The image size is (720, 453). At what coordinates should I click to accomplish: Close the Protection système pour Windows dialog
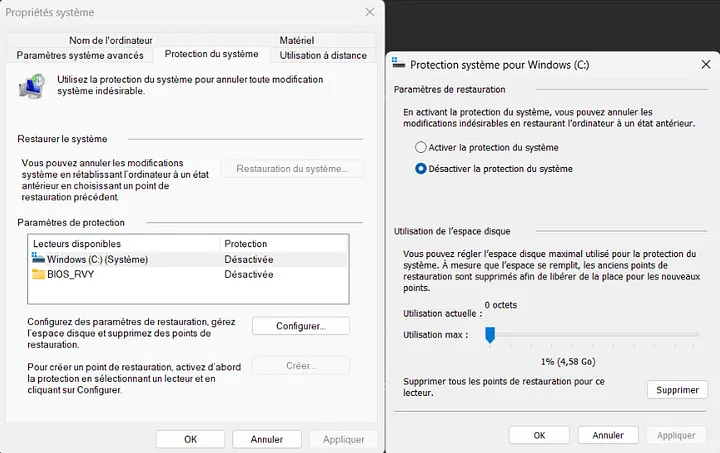coord(706,64)
